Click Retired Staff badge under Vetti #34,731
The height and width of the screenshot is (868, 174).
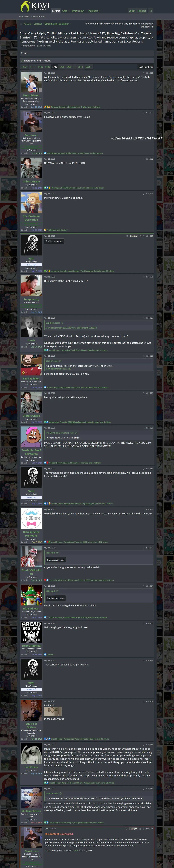point(31,497)
